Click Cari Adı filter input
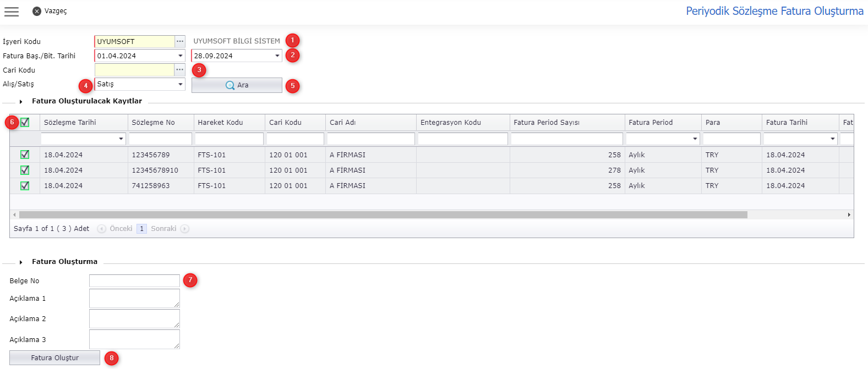The width and height of the screenshot is (868, 369). (x=371, y=139)
